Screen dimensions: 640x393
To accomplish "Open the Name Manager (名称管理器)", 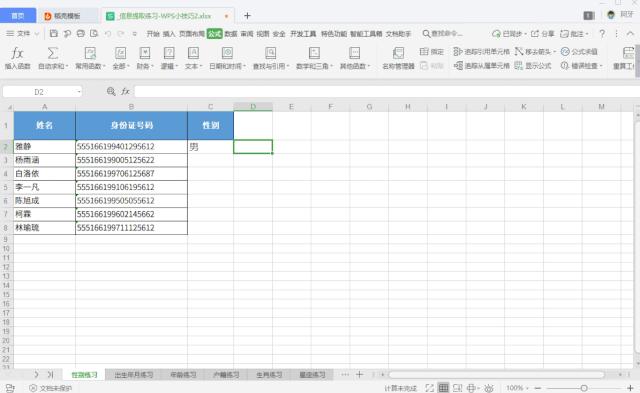I will [398, 58].
